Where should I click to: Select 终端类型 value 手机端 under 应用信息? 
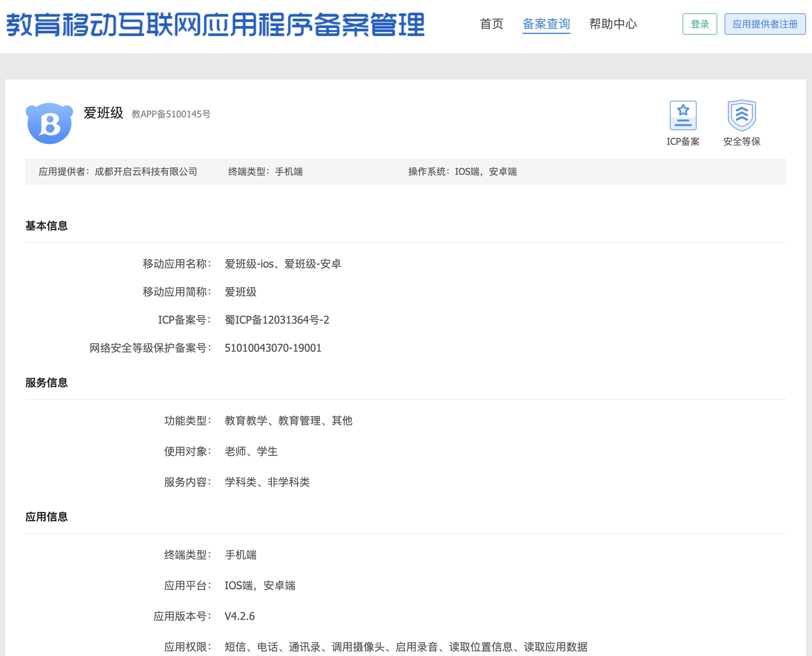coord(240,555)
